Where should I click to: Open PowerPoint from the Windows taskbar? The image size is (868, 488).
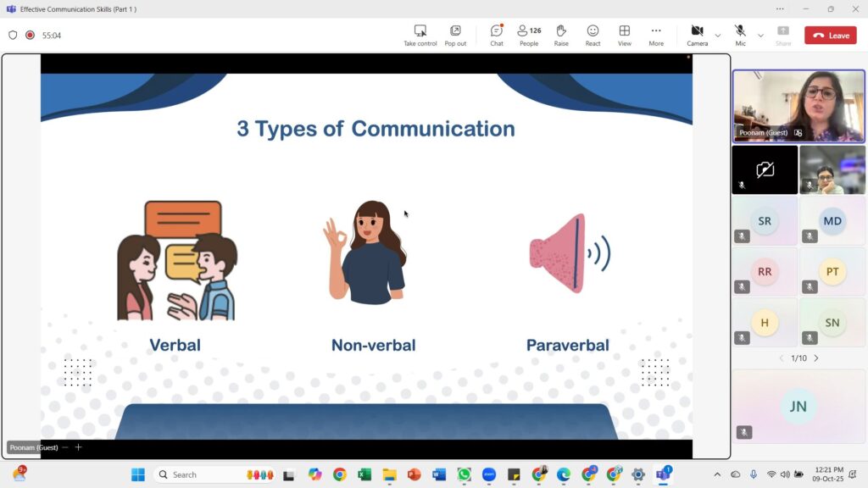point(414,474)
